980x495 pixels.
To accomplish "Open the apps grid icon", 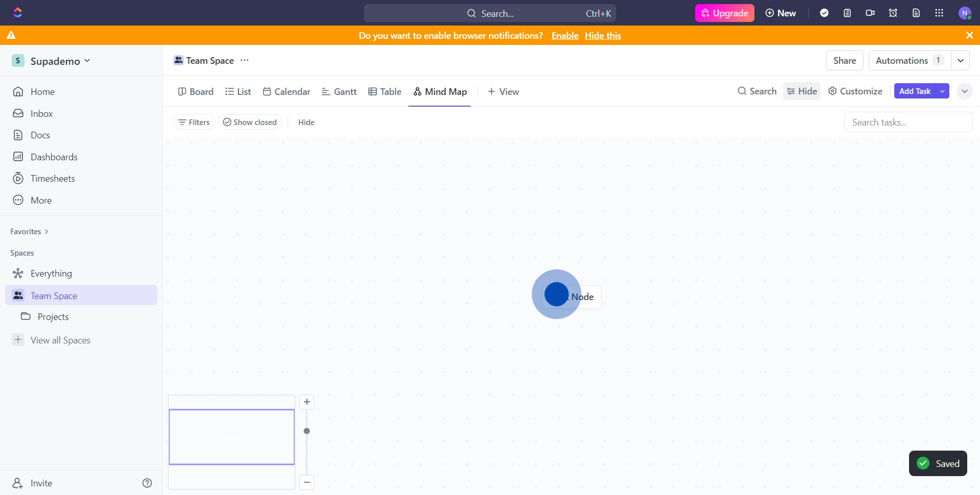I will 939,13.
